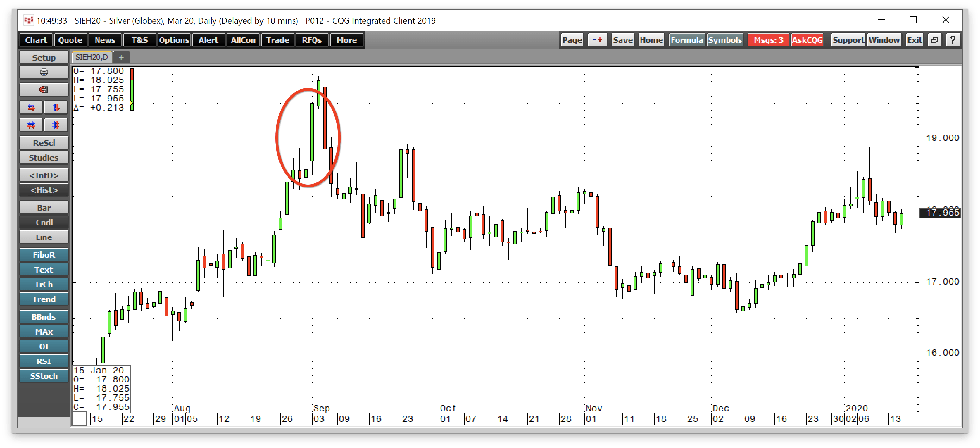Click the vertical compress icon next to it
The height and width of the screenshot is (448, 980).
pos(56,124)
